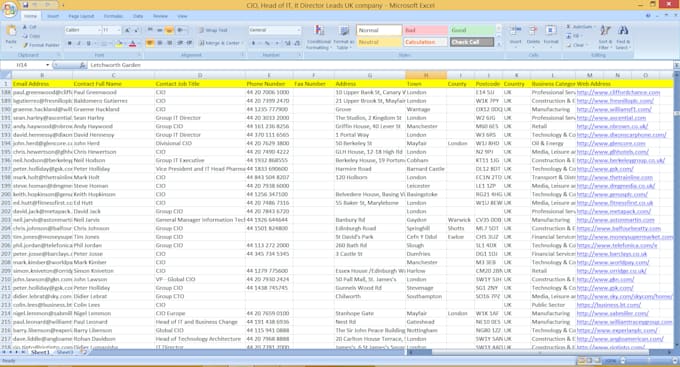Image resolution: width=680 pixels, height=367 pixels.
Task: Open Sort & Filter menu
Action: 605,36
